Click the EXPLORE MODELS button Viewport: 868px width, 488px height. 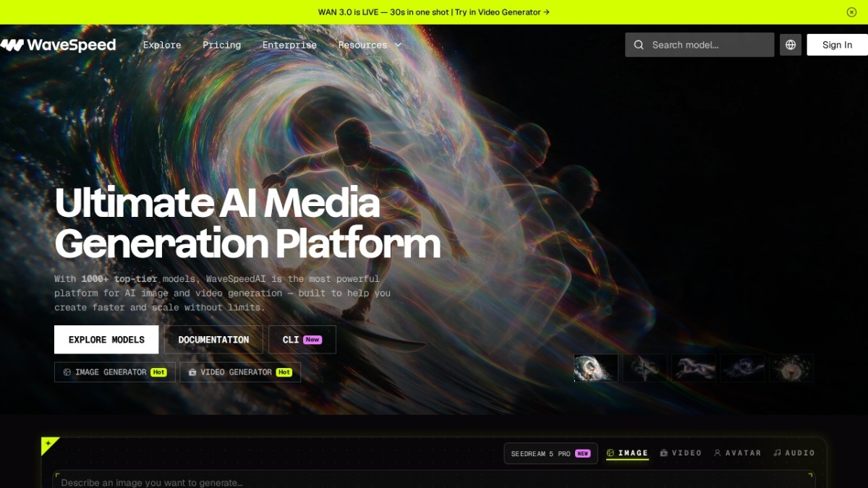click(x=106, y=340)
